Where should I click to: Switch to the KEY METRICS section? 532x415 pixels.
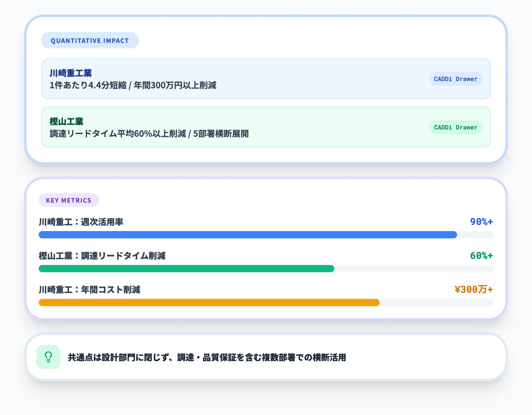[x=266, y=248]
